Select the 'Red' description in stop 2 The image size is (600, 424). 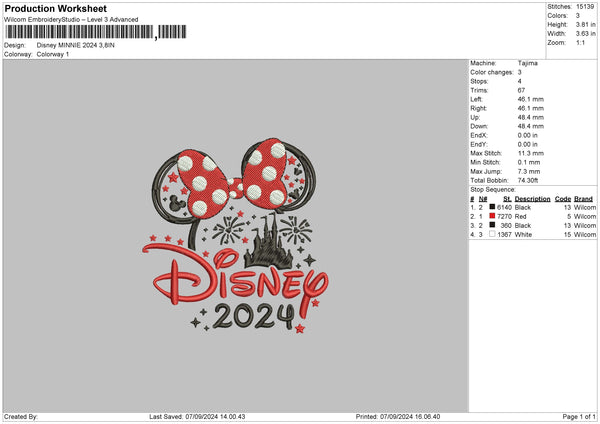pyautogui.click(x=520, y=217)
